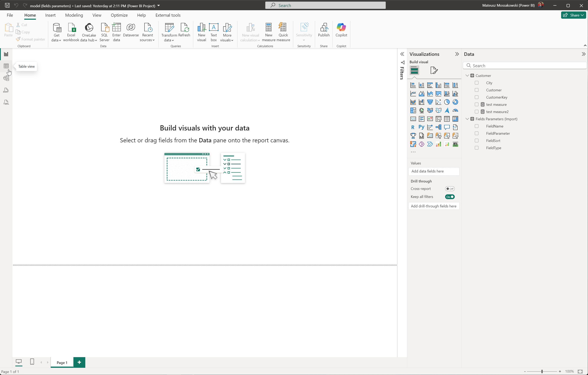Open the View ribbon tab
The width and height of the screenshot is (588, 375).
(97, 15)
